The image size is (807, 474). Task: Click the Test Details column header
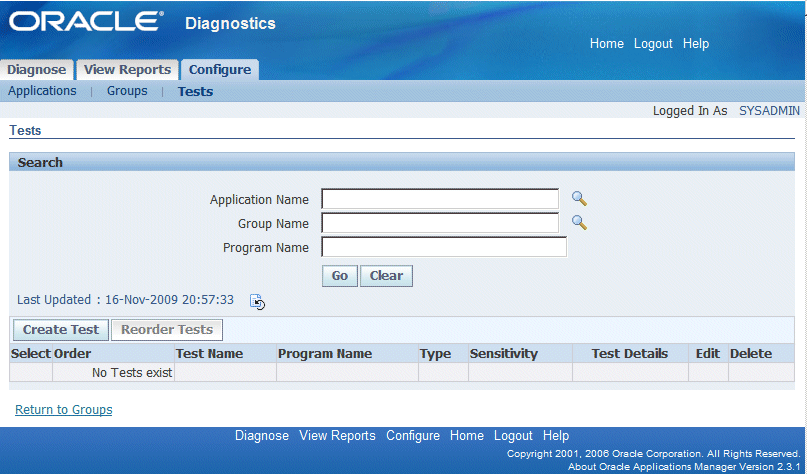[629, 354]
